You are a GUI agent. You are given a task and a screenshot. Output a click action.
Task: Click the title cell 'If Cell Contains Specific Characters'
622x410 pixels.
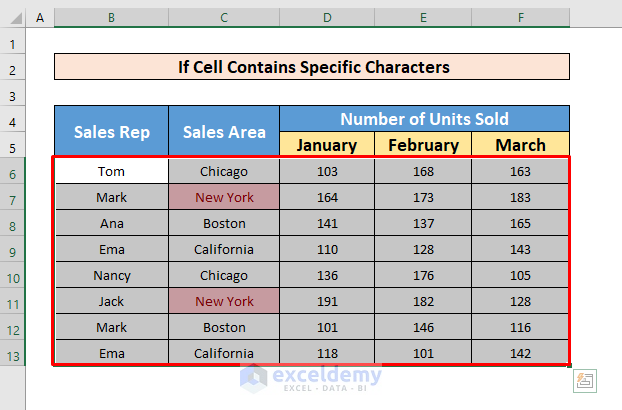click(x=312, y=68)
